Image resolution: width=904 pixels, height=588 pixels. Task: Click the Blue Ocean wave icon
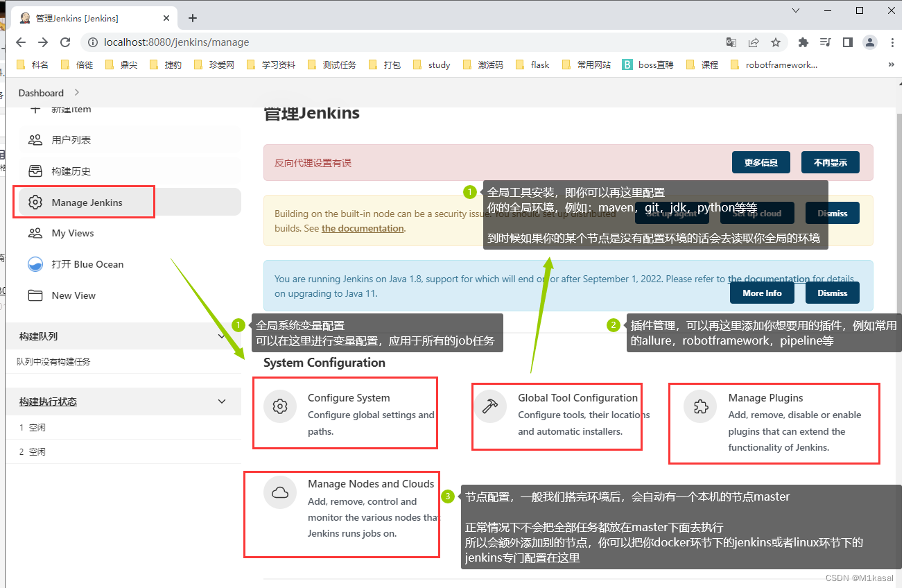pyautogui.click(x=35, y=264)
